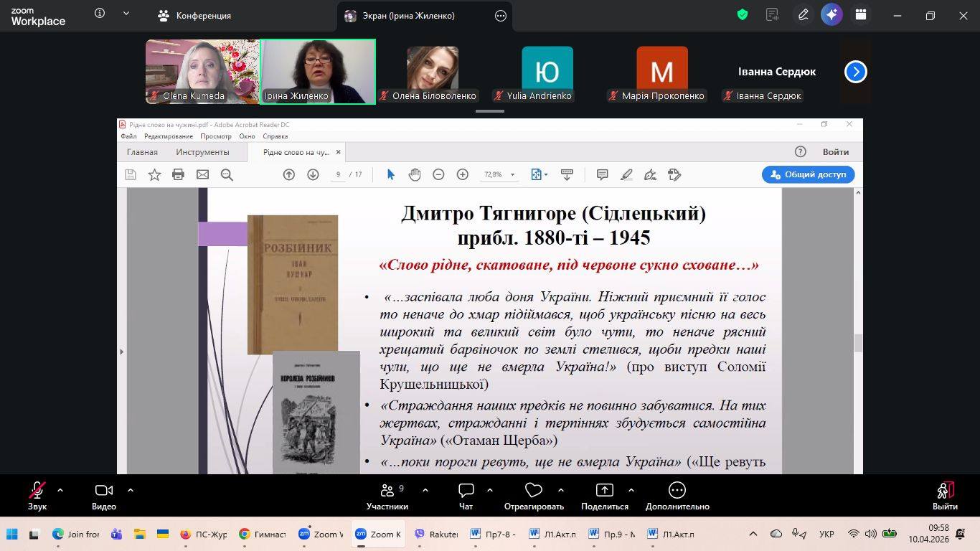This screenshot has width=980, height=551.
Task: Toggle УКР keyboard language in system tray
Action: (826, 534)
